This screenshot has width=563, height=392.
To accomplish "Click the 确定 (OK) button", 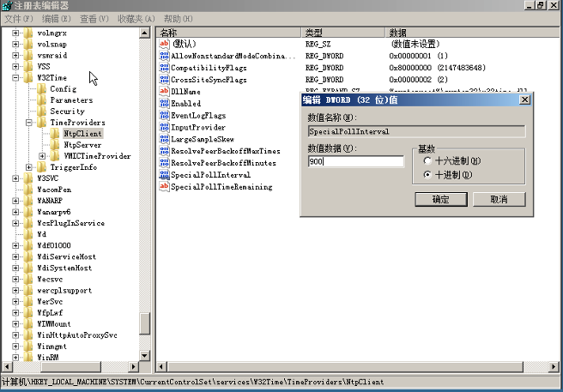I will [x=440, y=199].
